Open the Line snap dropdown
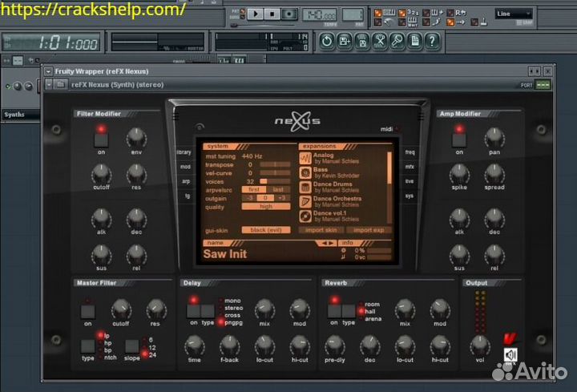This screenshot has height=392, width=577. (514, 14)
